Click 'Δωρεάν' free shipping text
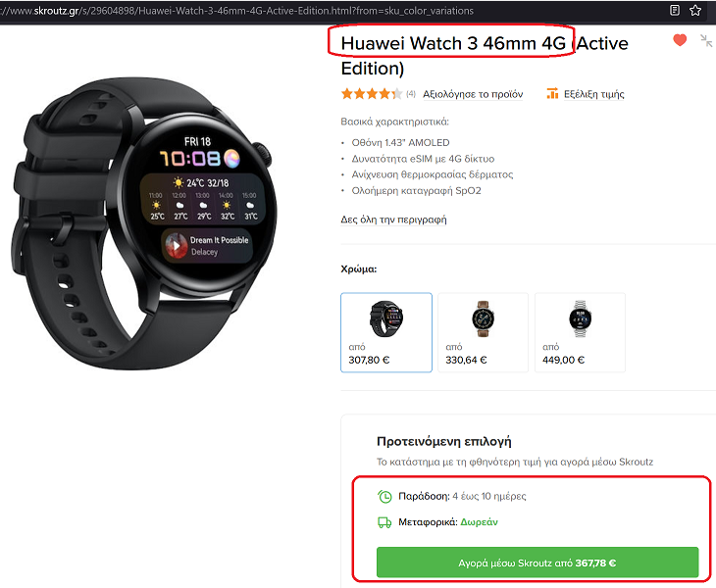This screenshot has width=716, height=588. pyautogui.click(x=479, y=522)
